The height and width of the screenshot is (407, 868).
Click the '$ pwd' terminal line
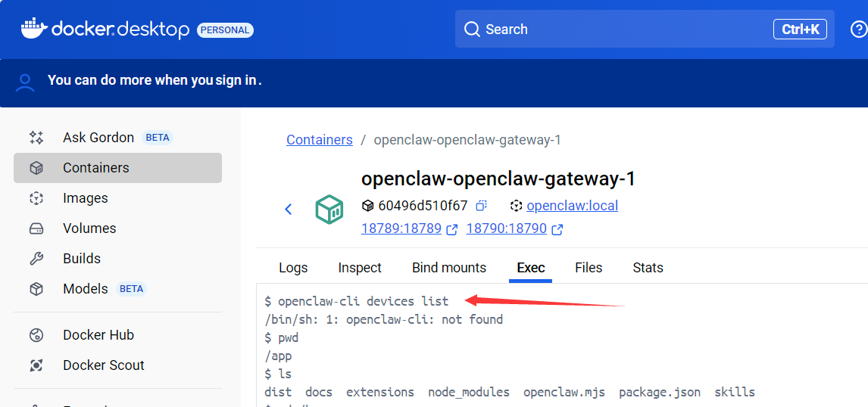282,338
